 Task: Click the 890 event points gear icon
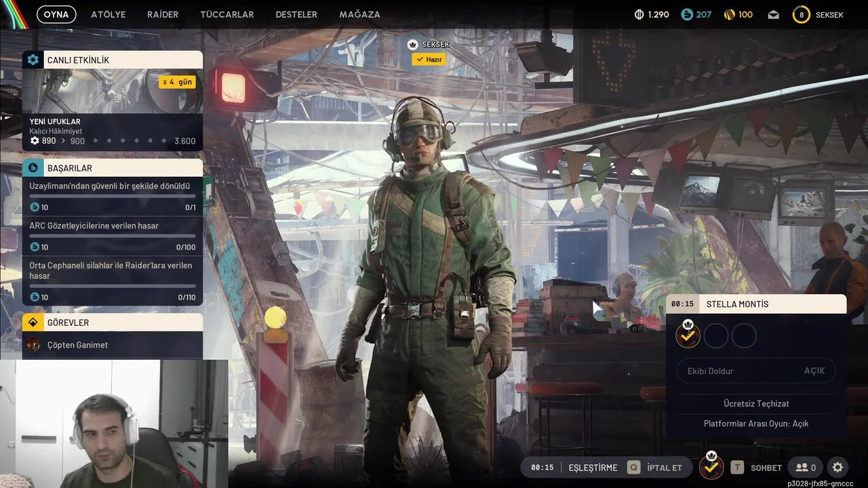[x=35, y=141]
